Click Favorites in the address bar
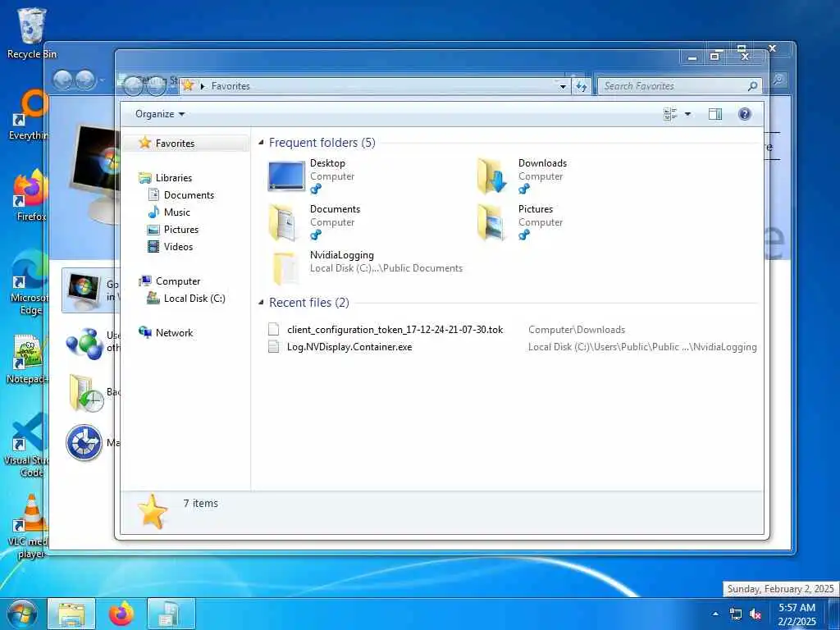840x630 pixels. click(231, 85)
